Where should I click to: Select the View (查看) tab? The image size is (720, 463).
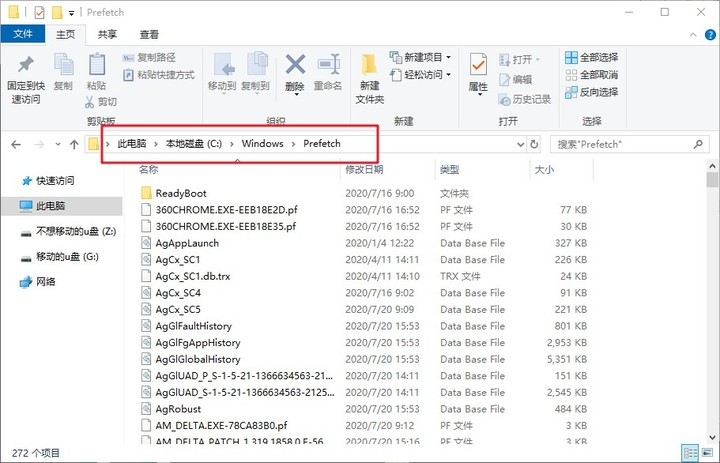(x=149, y=34)
